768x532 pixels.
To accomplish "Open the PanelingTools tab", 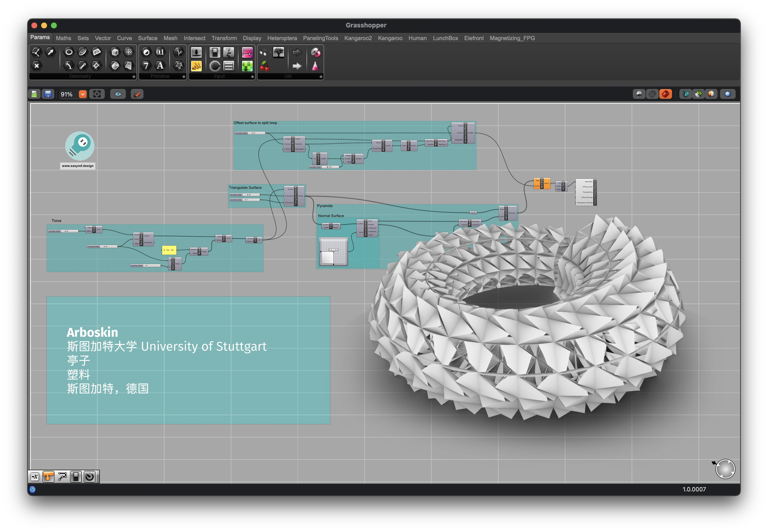I will click(320, 38).
